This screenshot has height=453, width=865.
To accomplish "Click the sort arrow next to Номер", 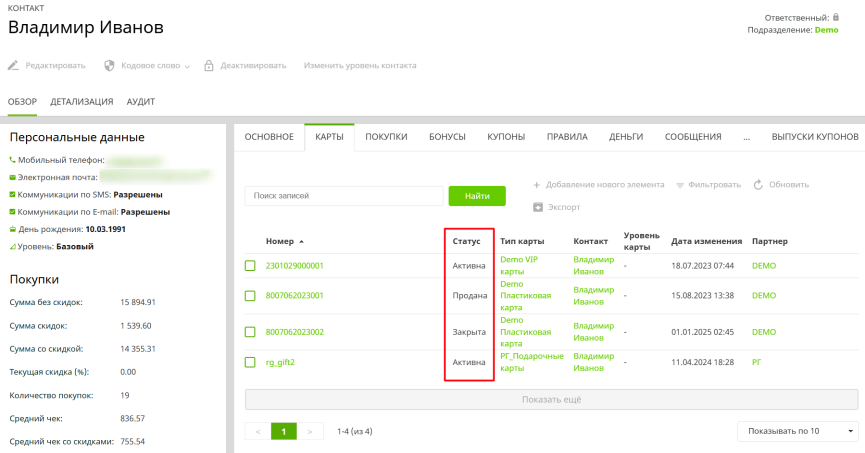I will (x=302, y=242).
